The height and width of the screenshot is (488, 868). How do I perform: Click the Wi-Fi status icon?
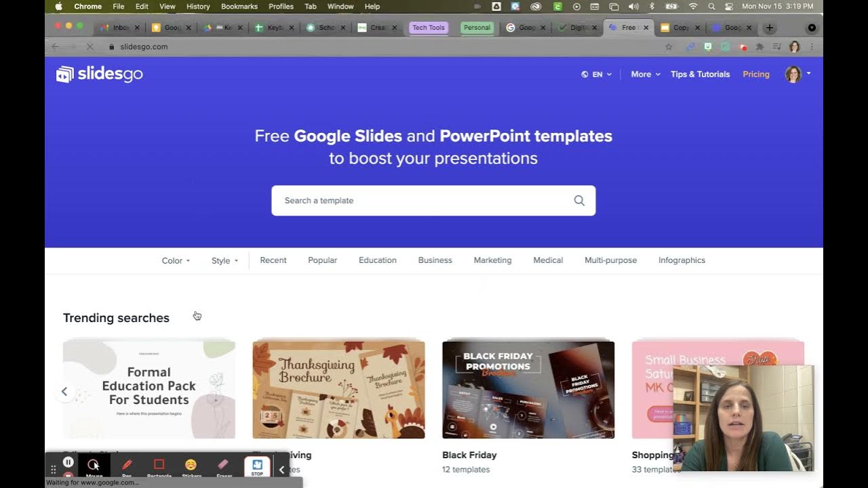pos(693,6)
